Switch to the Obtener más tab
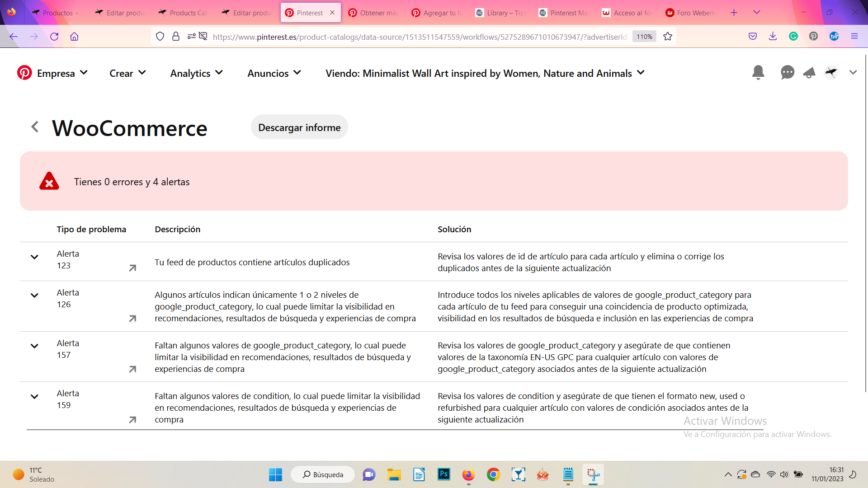This screenshot has height=488, width=868. 374,13
